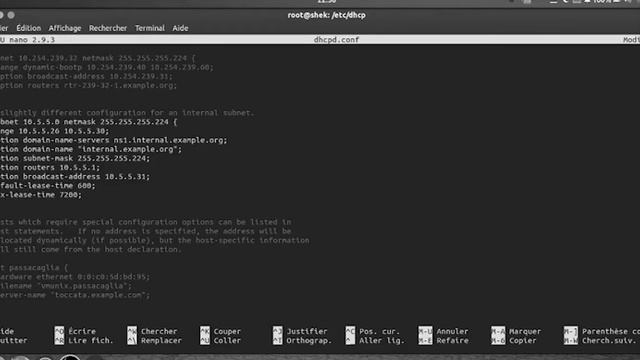The image size is (640, 360).
Task: Click the ^T Orthograp. shortcut key
Action: point(278,340)
